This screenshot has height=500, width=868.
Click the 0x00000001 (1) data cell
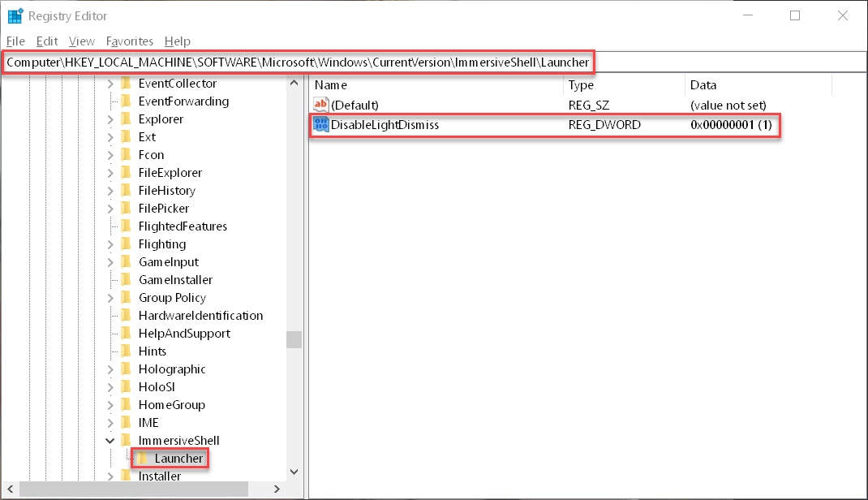(731, 125)
